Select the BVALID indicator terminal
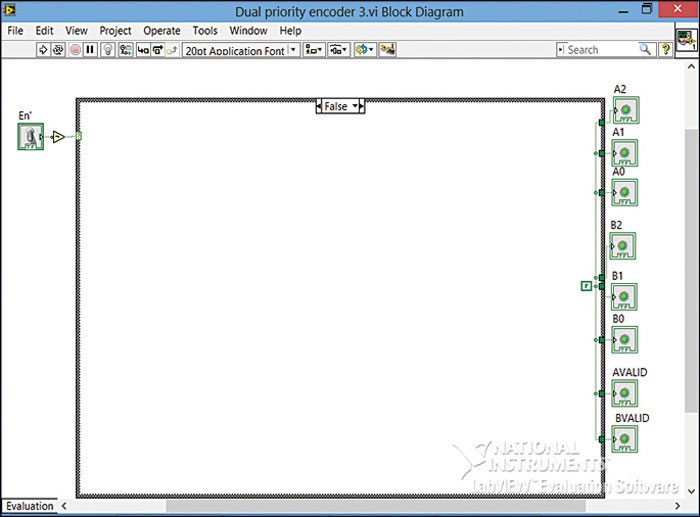 click(x=624, y=439)
